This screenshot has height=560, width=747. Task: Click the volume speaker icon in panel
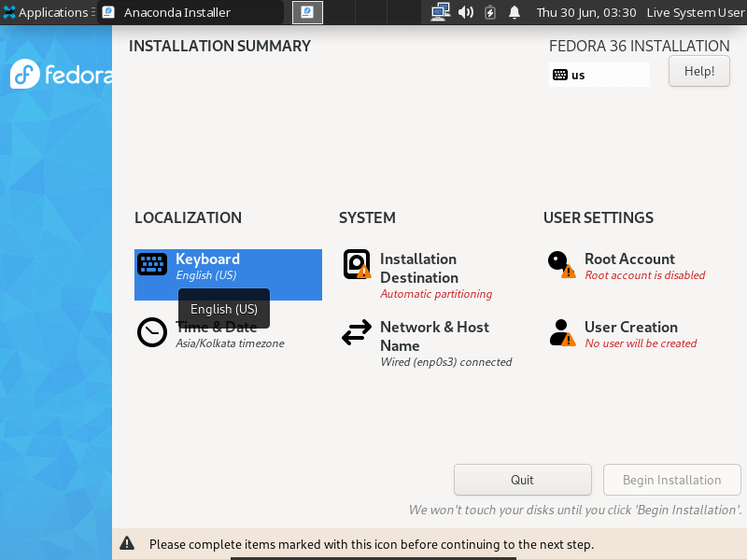pyautogui.click(x=465, y=12)
